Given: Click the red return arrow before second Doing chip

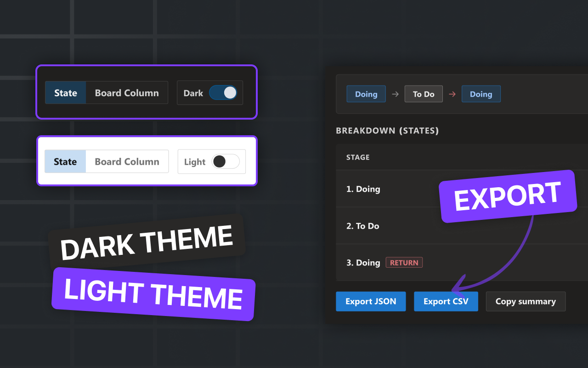Looking at the screenshot, I should [452, 94].
